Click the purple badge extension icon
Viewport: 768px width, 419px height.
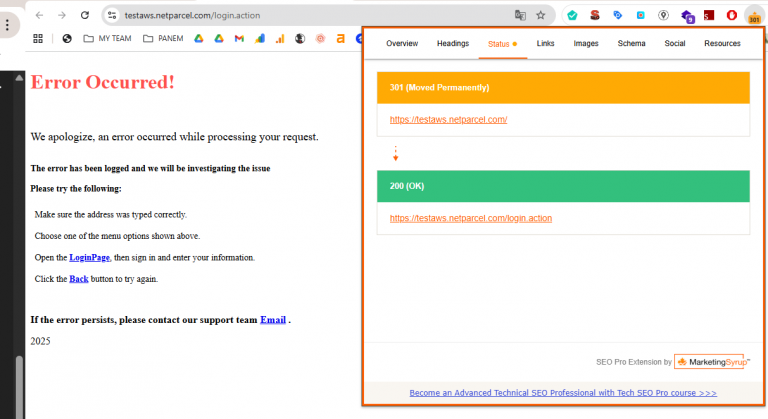coord(687,16)
